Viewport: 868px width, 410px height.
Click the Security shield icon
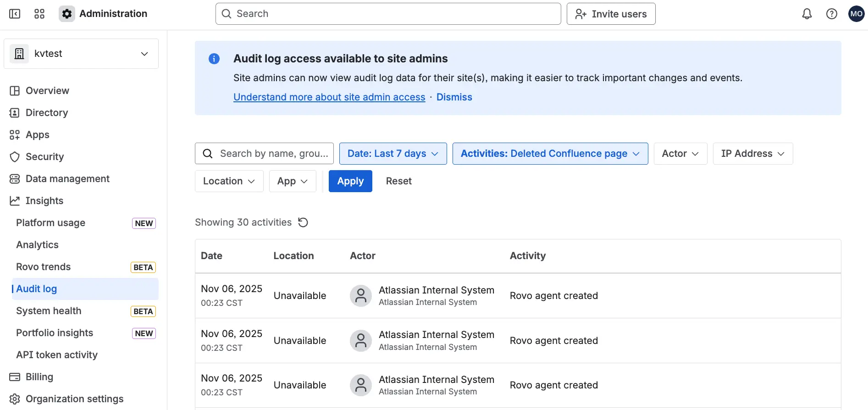15,157
